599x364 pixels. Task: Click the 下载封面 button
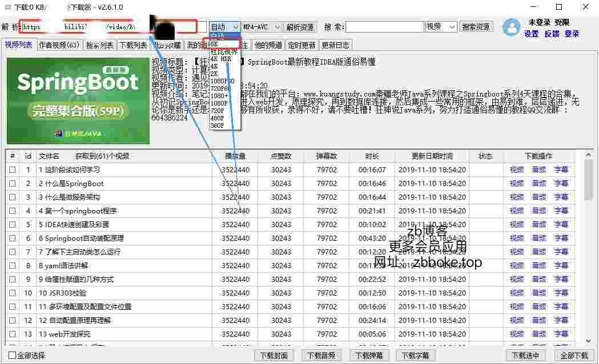(x=274, y=355)
